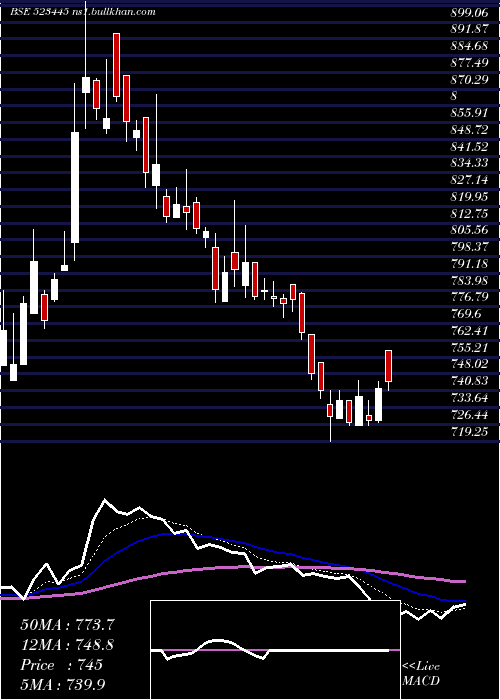
Task: Click the 841.52 price label
Action: [x=469, y=147]
